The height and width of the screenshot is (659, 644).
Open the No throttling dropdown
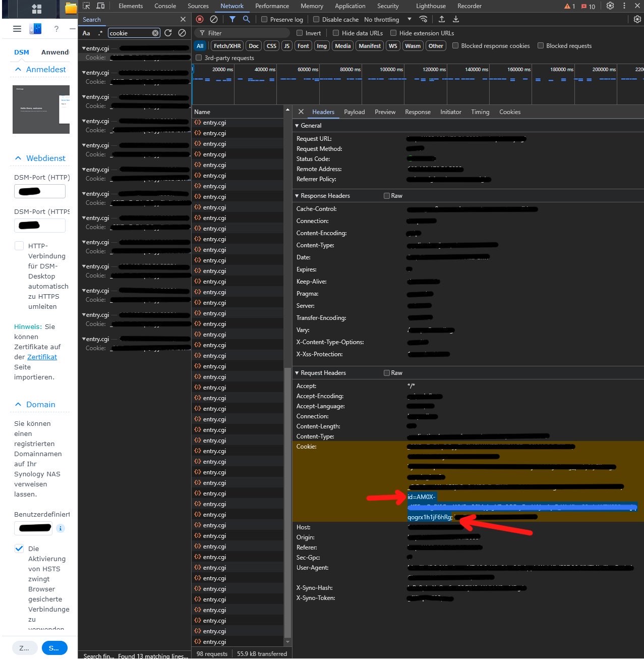387,20
